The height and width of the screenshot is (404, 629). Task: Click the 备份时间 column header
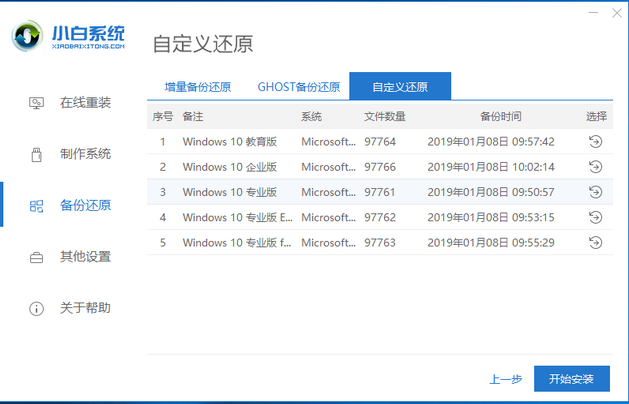pyautogui.click(x=501, y=117)
